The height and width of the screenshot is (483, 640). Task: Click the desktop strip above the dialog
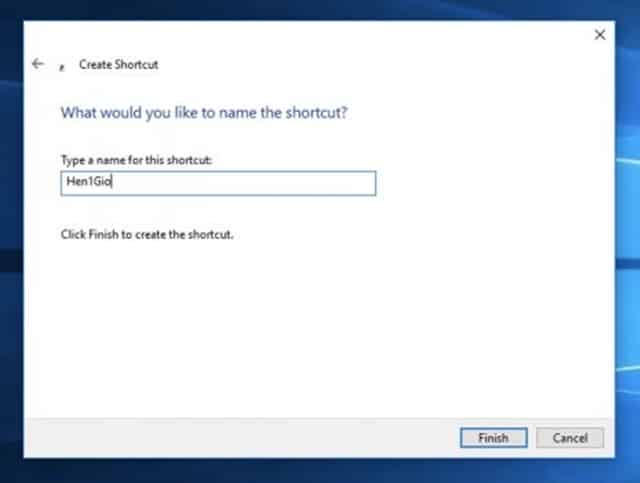pos(320,9)
